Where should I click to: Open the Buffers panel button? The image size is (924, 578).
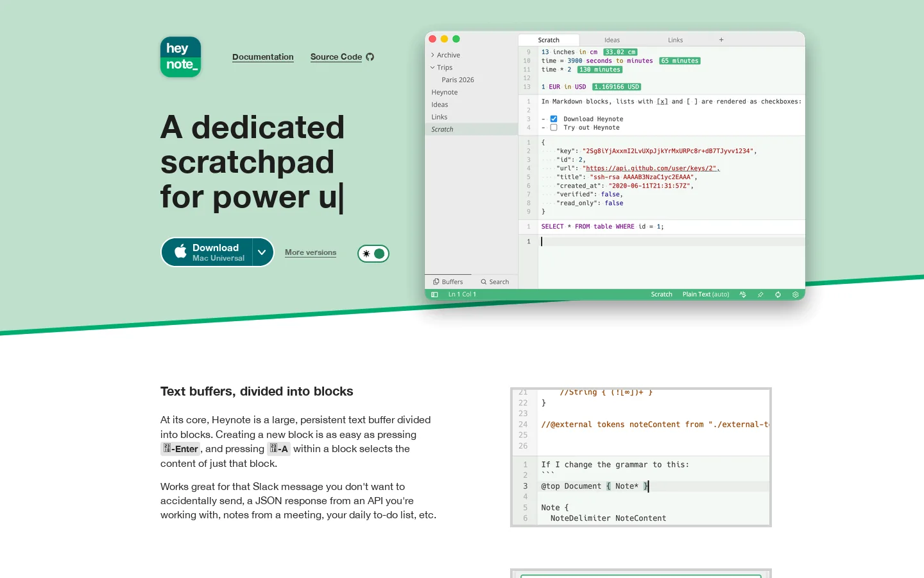click(448, 282)
